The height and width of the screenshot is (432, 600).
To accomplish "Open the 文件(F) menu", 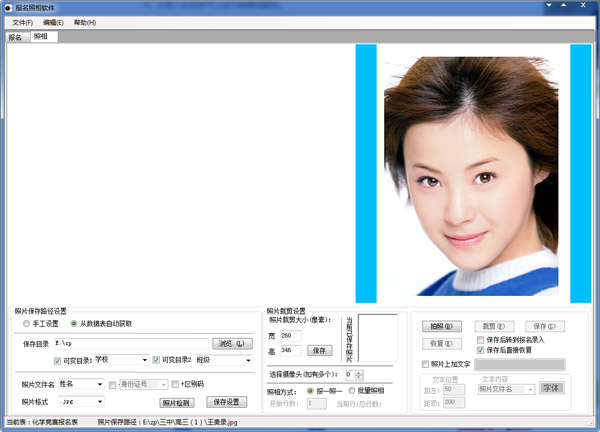I will point(22,22).
